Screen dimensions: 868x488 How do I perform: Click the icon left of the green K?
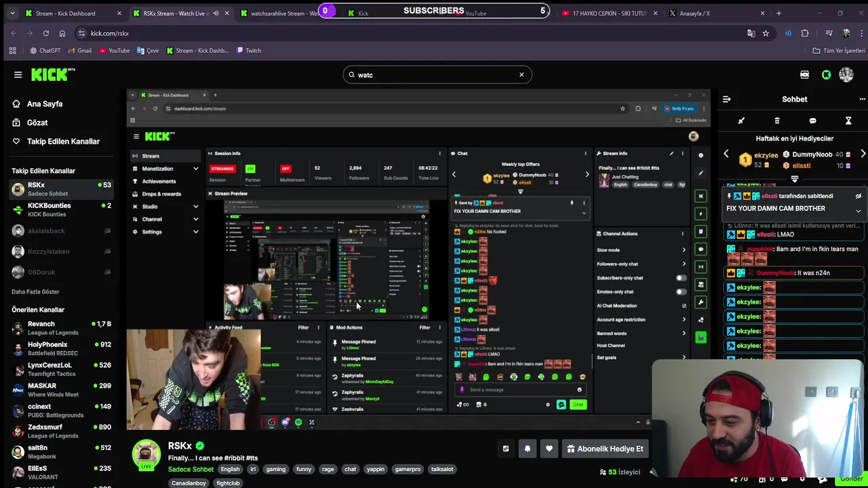click(804, 75)
